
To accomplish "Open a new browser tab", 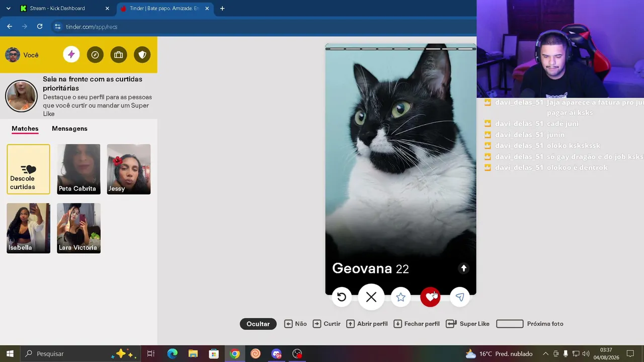I will tap(222, 9).
